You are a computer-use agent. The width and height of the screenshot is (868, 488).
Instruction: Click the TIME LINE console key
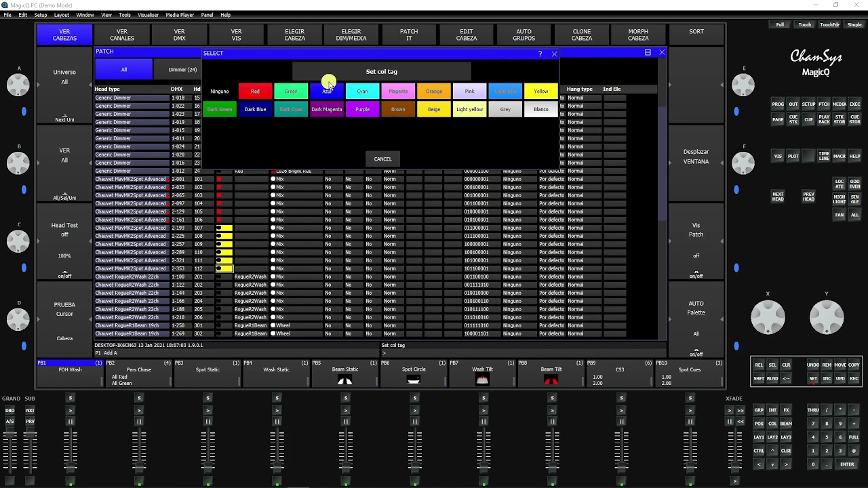824,156
